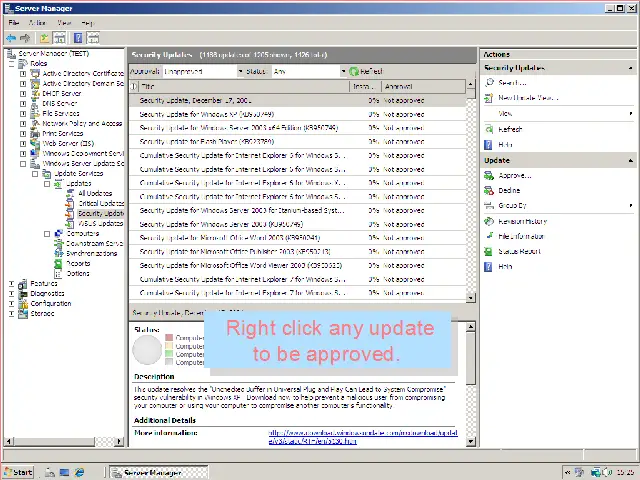Viewport: 640px width, 480px height.
Task: Expand the File Services node
Action: pos(23,113)
